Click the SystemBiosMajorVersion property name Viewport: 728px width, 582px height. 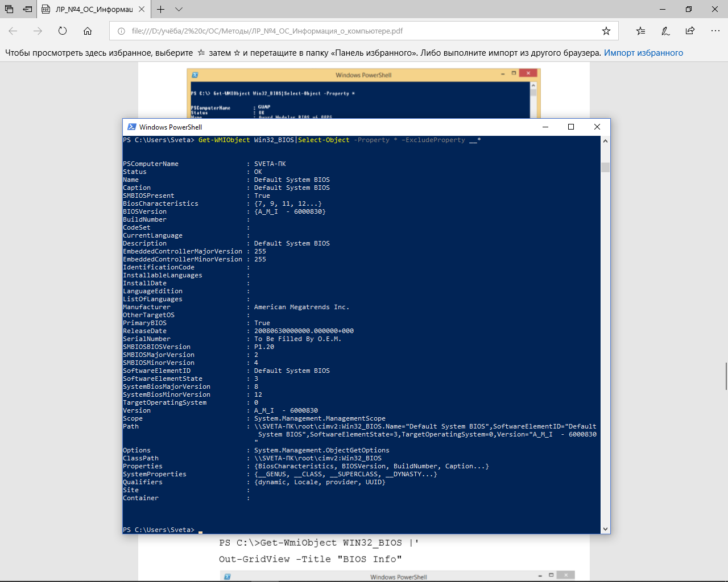tap(167, 386)
